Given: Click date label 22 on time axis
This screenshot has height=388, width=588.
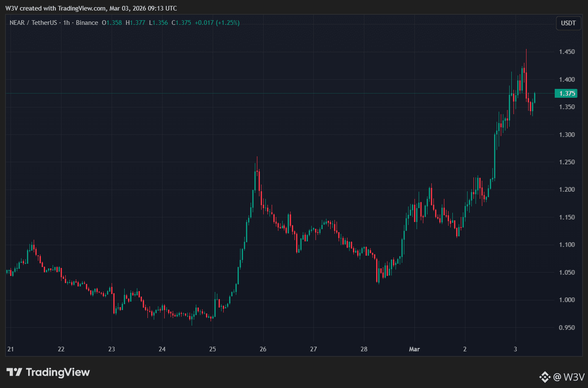Looking at the screenshot, I should coord(61,349).
